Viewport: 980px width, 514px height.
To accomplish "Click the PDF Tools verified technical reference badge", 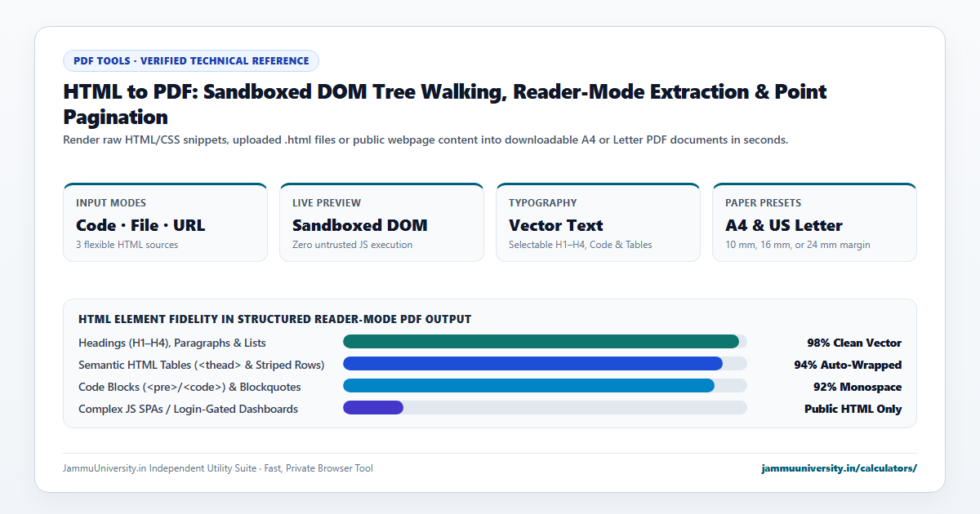I will 191,60.
